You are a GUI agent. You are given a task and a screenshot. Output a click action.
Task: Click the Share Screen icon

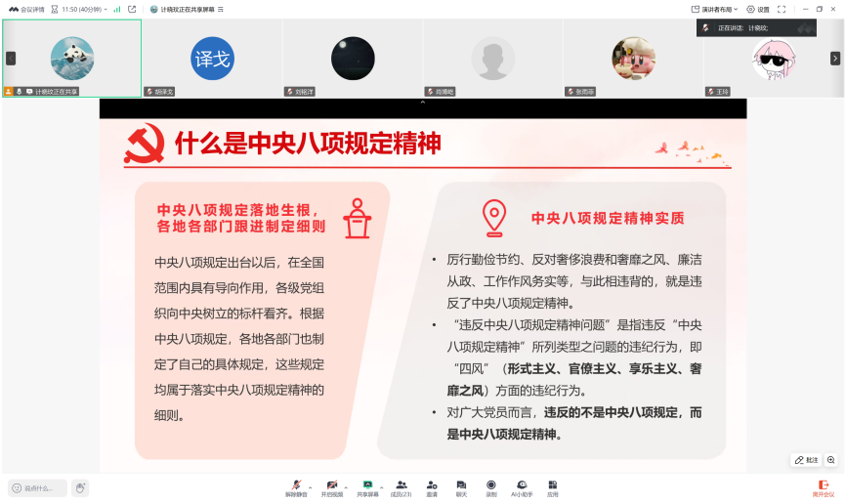click(x=367, y=486)
